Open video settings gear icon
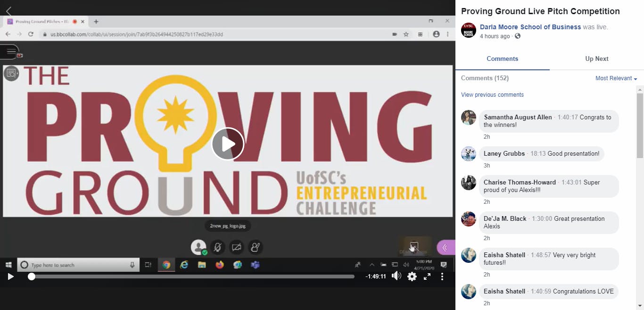This screenshot has height=310, width=644. [412, 276]
